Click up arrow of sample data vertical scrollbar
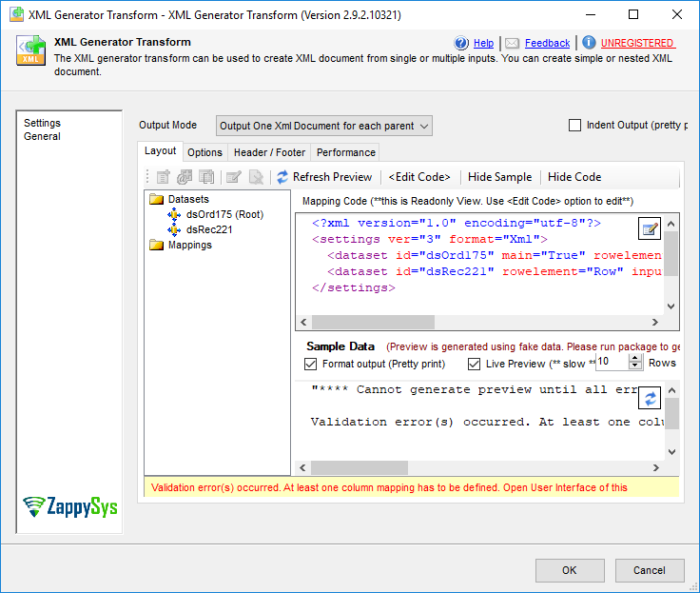Screen dimensions: 700x593 tap(671, 390)
